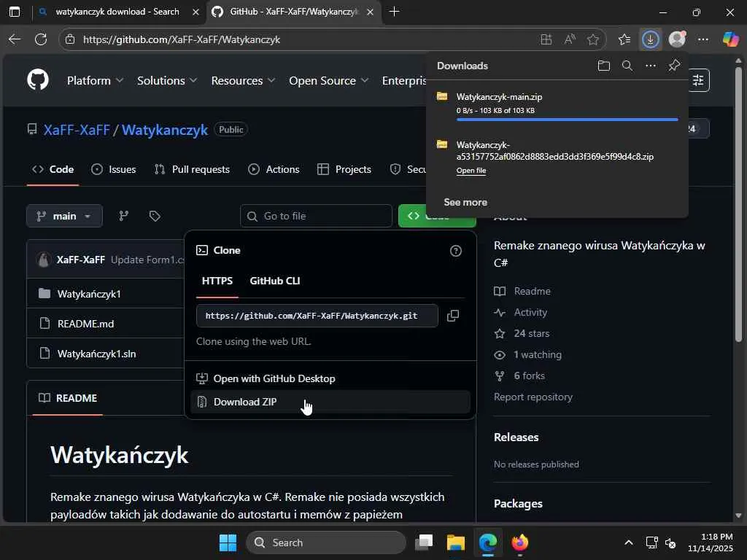747x560 pixels.
Task: Click the Watykanczyk-main.zip download progress bar
Action: 567,120
